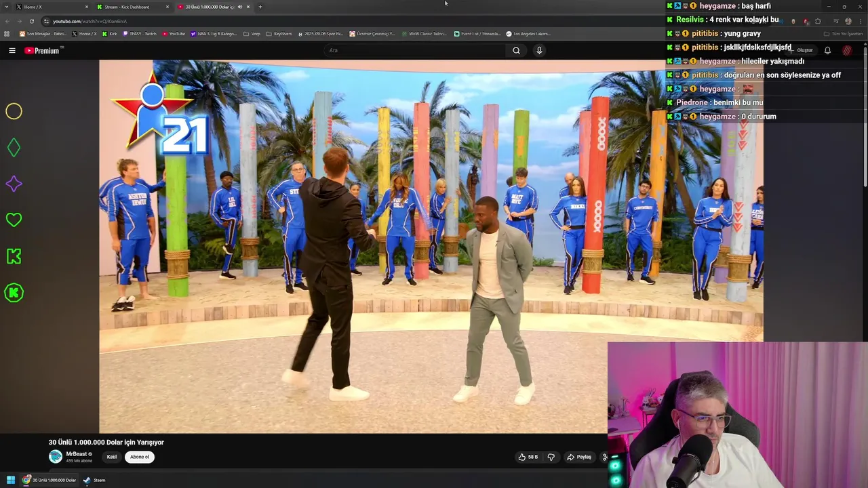Close the YouTube video tab
The height and width of the screenshot is (488, 868).
(x=248, y=7)
